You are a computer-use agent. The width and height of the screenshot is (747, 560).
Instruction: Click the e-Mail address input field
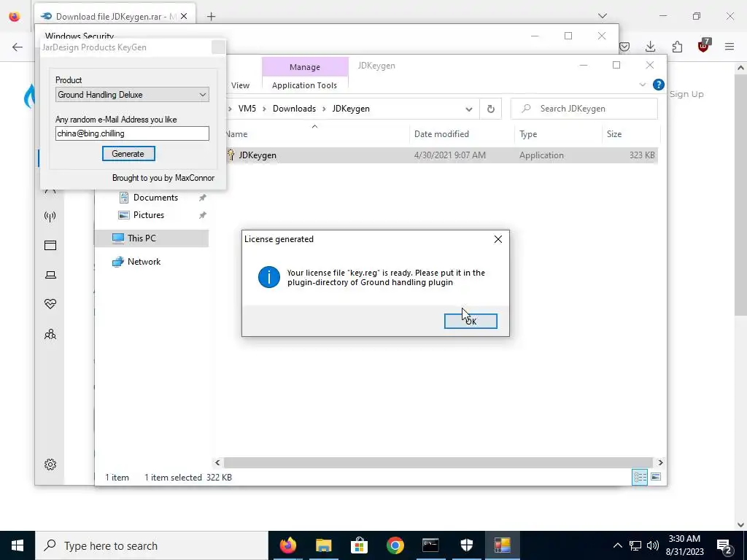[132, 133]
